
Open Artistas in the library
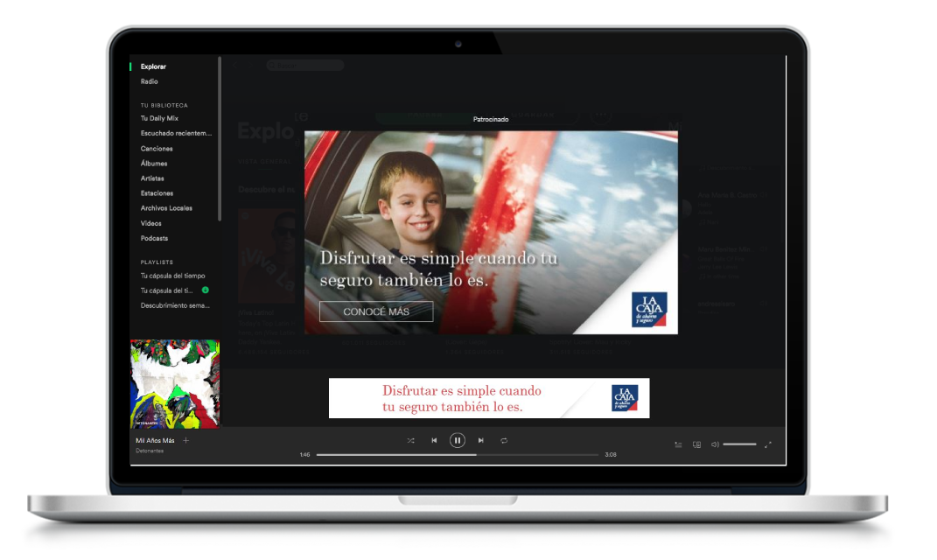pyautogui.click(x=152, y=178)
